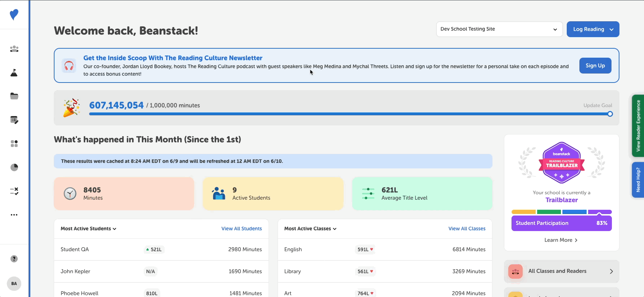Expand the Most Active Students dropdown
Image resolution: width=644 pixels, height=297 pixels.
(88, 229)
